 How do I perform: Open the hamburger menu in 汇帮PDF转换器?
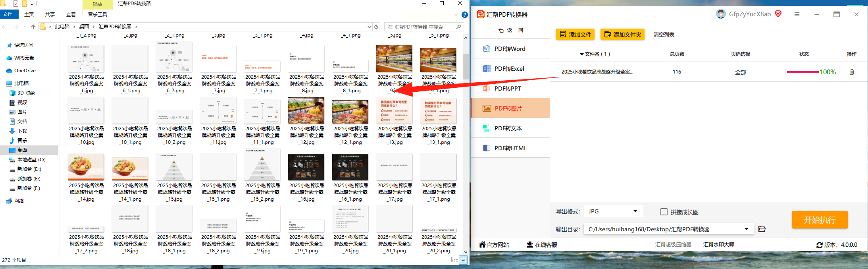(797, 14)
